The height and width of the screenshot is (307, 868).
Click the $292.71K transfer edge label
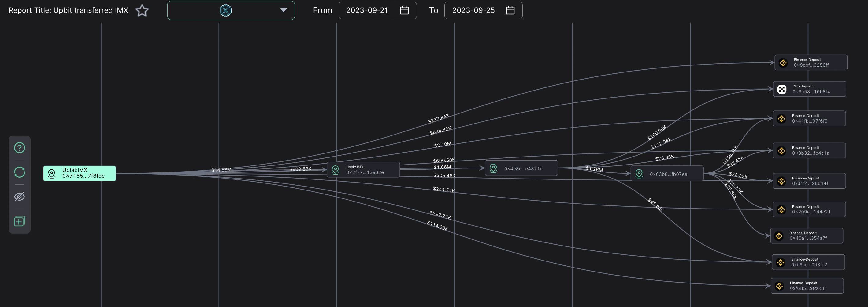coord(440,215)
